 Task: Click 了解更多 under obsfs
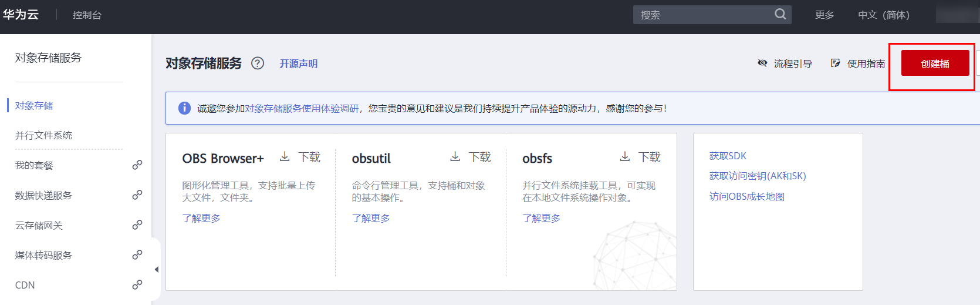(x=542, y=218)
